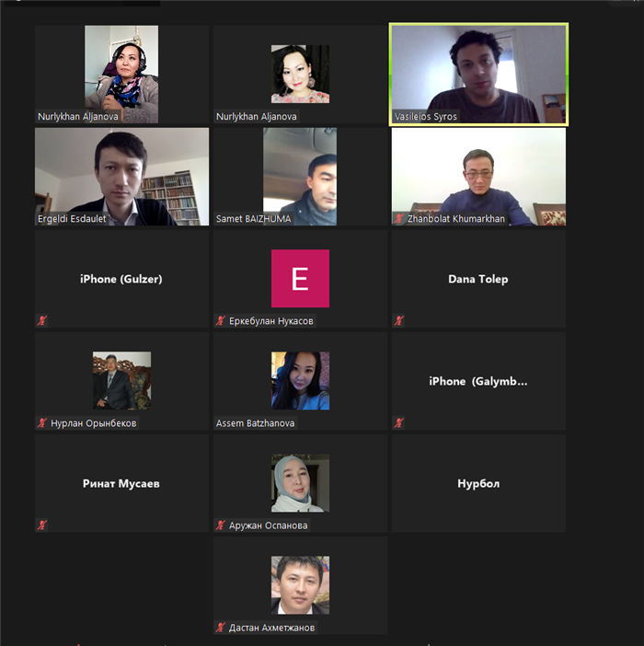Select the Нурбол participant tile
Screen dimensions: 644x646
point(478,483)
